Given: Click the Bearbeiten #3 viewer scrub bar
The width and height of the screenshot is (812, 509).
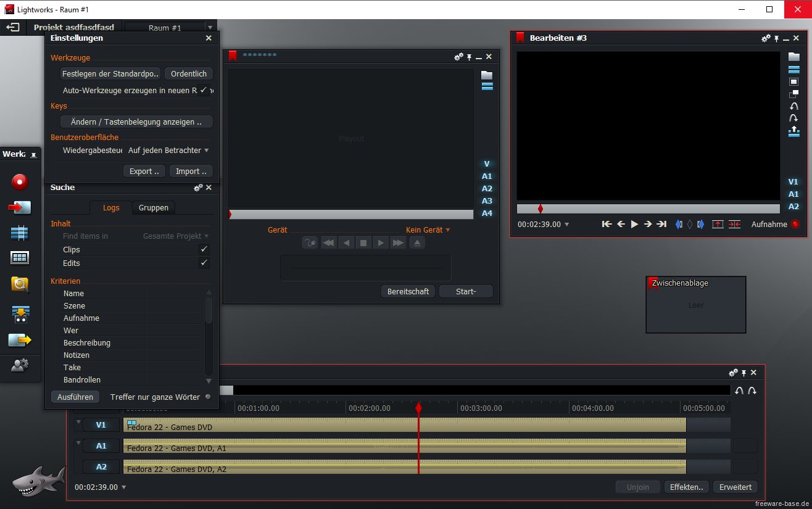Looking at the screenshot, I should click(648, 209).
